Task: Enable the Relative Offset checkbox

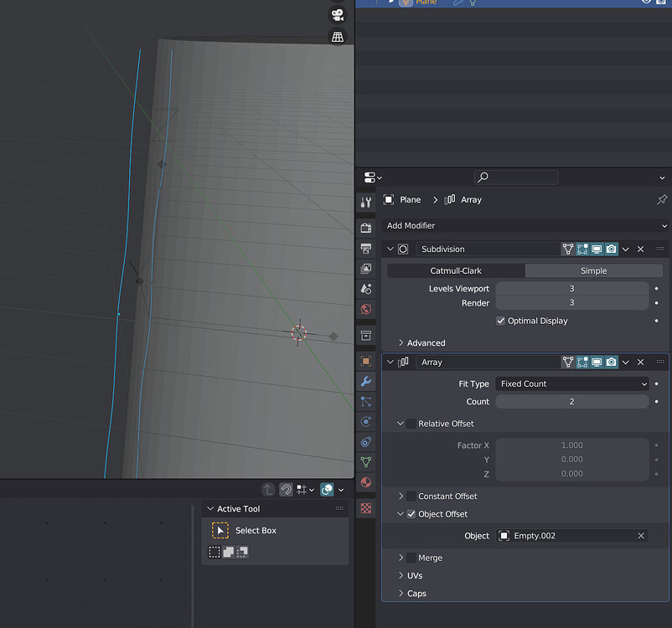Action: pyautogui.click(x=411, y=424)
